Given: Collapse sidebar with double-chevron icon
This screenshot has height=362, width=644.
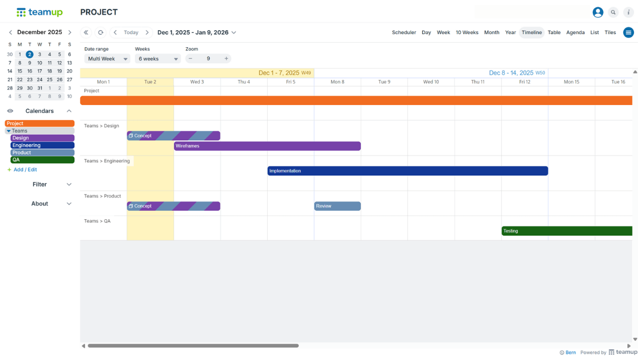Looking at the screenshot, I should [86, 33].
